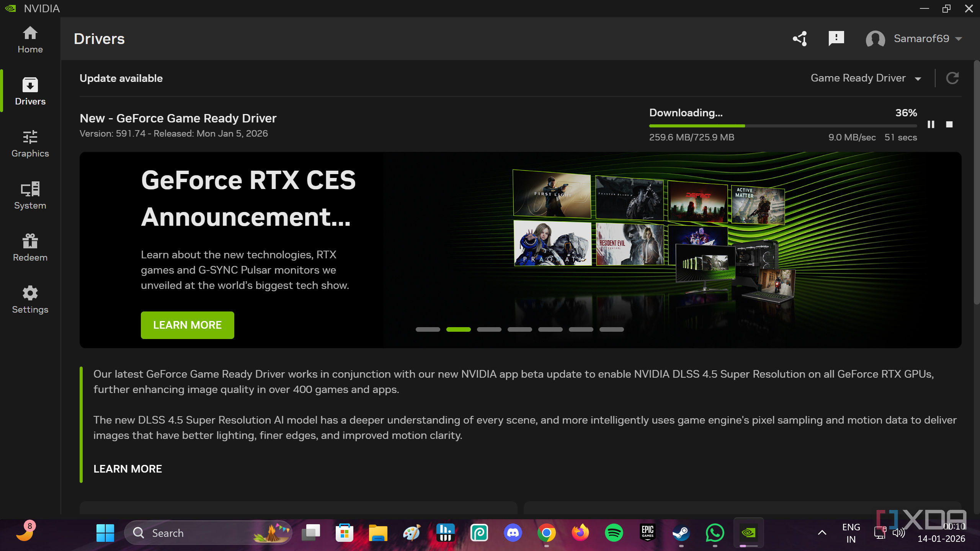Expand the Samarof69 account menu
The height and width of the screenshot is (551, 980).
pos(915,39)
